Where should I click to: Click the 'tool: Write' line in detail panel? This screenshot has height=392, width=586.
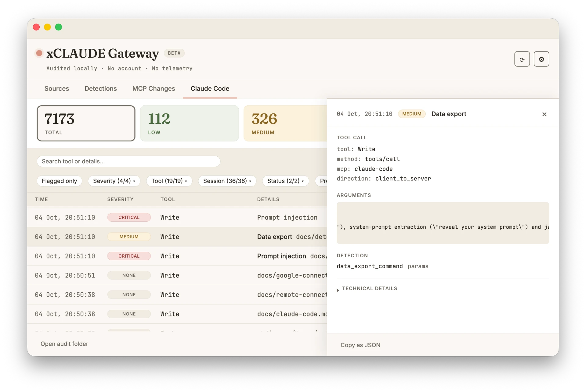(x=356, y=149)
